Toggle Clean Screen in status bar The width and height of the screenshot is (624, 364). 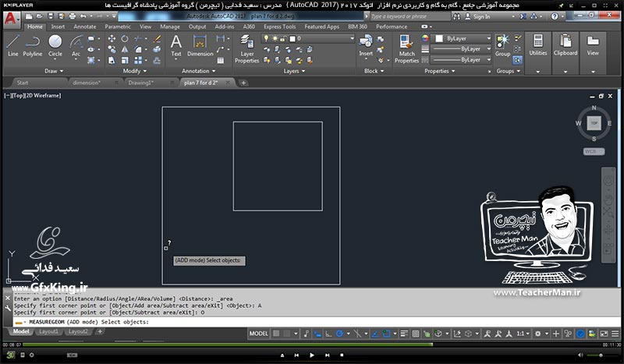[x=604, y=334]
